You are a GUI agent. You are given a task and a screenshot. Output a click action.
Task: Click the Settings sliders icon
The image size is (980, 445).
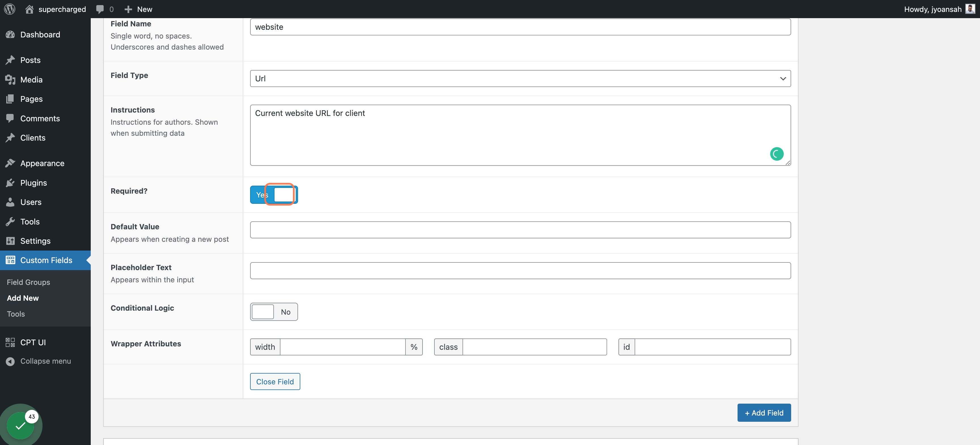tap(10, 241)
